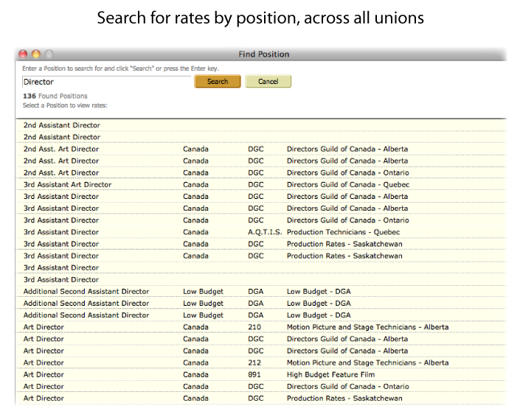Pick the Art Director High Budget Feature Film row
This screenshot has height=420, width=520.
click(261, 374)
